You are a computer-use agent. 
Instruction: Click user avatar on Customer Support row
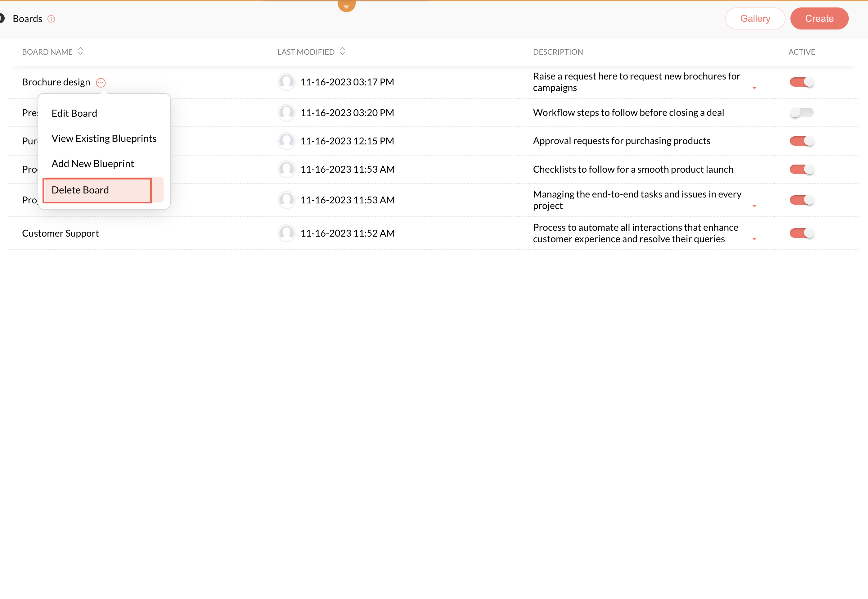point(286,233)
